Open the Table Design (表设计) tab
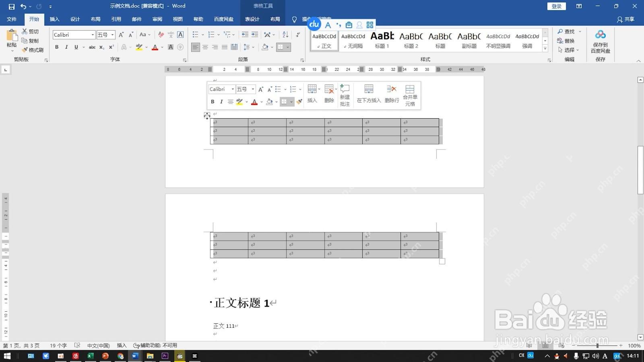The image size is (644, 362). (x=252, y=19)
